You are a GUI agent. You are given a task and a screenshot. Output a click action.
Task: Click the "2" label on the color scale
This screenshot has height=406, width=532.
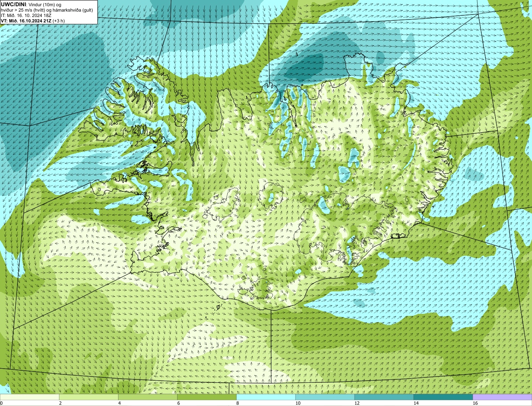pyautogui.click(x=61, y=403)
